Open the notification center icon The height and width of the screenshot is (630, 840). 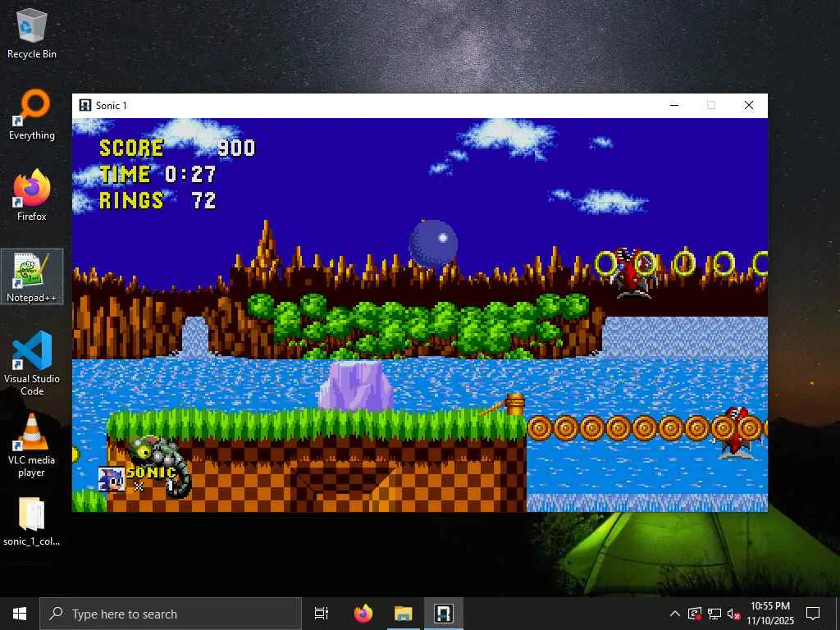tap(813, 614)
